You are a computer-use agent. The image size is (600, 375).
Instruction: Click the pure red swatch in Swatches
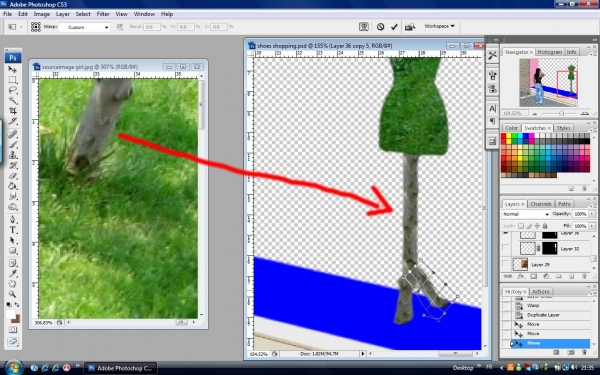[504, 136]
